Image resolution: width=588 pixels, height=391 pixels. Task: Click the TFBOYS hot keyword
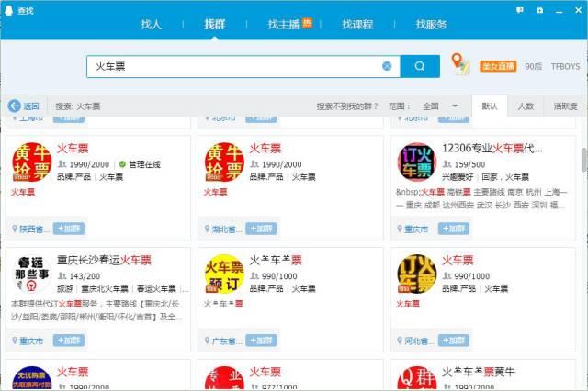[566, 67]
